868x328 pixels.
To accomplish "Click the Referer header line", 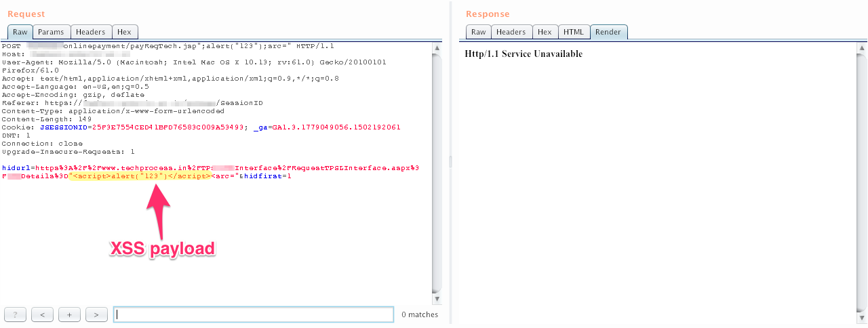I will tap(132, 103).
